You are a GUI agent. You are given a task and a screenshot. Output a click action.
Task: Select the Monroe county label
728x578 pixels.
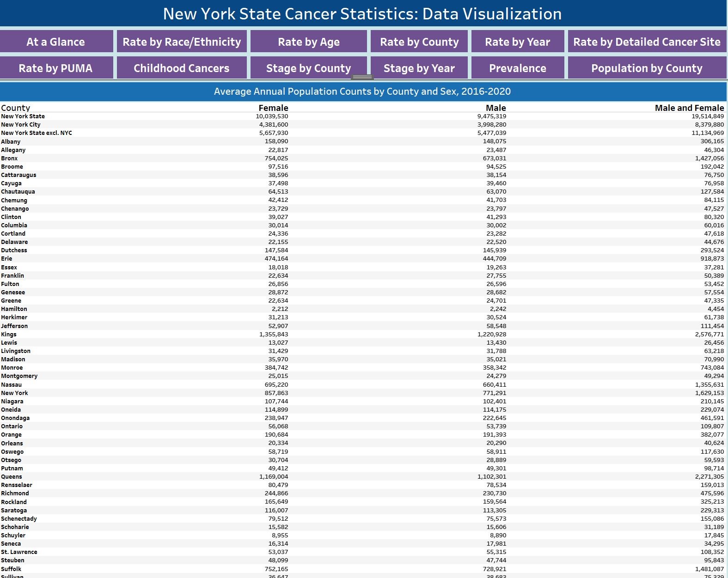[x=12, y=368]
